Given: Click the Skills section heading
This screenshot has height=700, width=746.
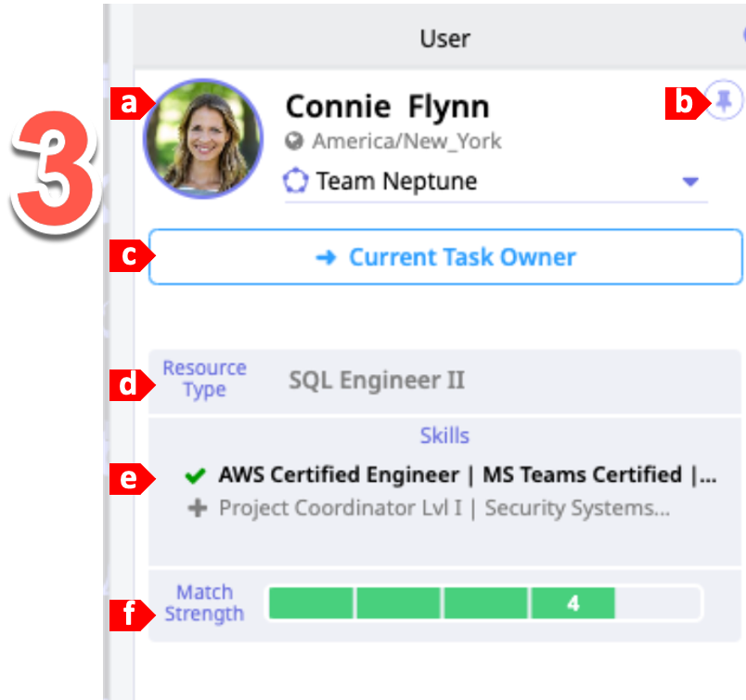Looking at the screenshot, I should click(444, 435).
